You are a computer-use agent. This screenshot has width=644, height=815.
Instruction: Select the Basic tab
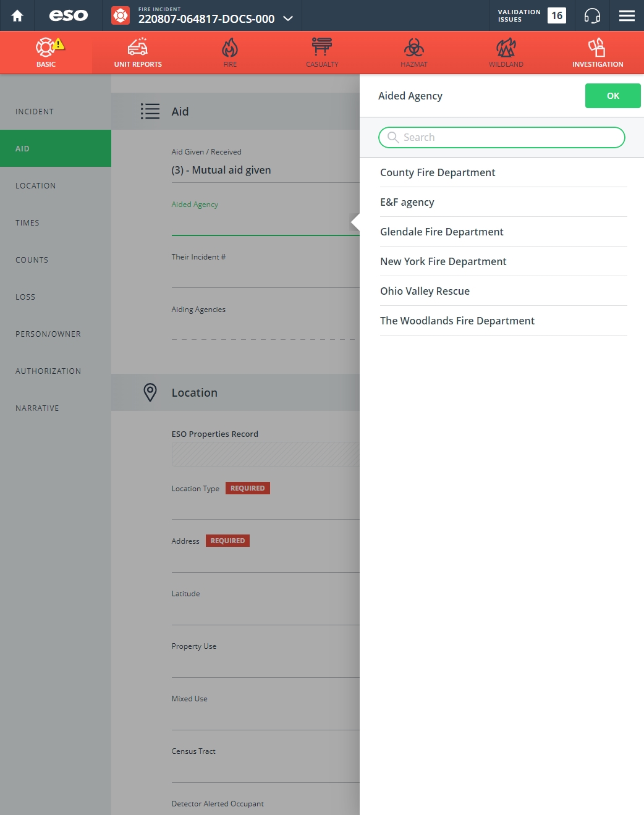[x=46, y=53]
